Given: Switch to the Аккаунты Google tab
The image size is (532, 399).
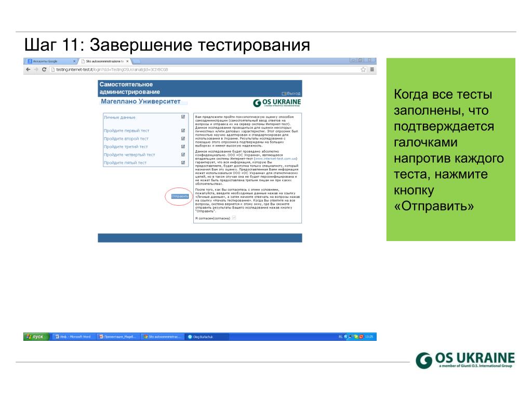Looking at the screenshot, I should pos(51,61).
